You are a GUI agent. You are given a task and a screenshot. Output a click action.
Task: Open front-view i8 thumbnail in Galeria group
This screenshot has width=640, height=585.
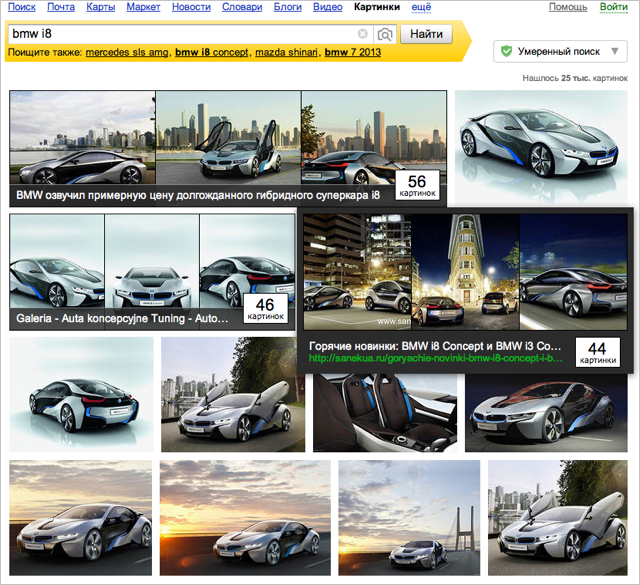click(x=152, y=261)
